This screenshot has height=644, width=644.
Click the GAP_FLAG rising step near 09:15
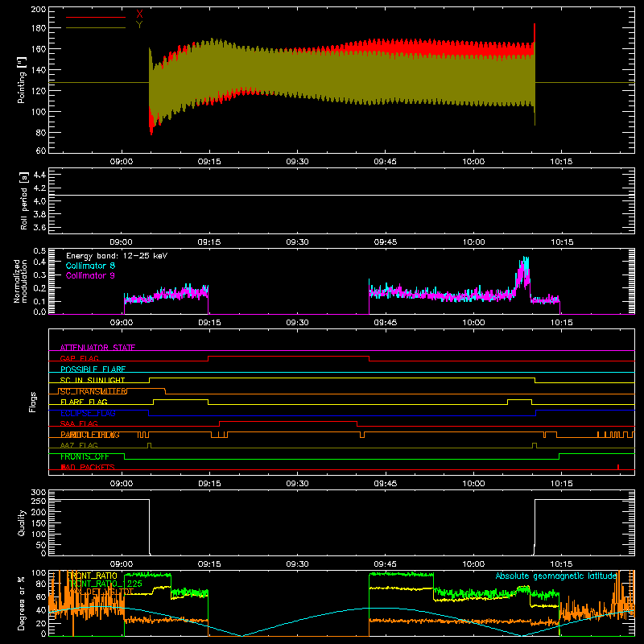click(x=208, y=358)
